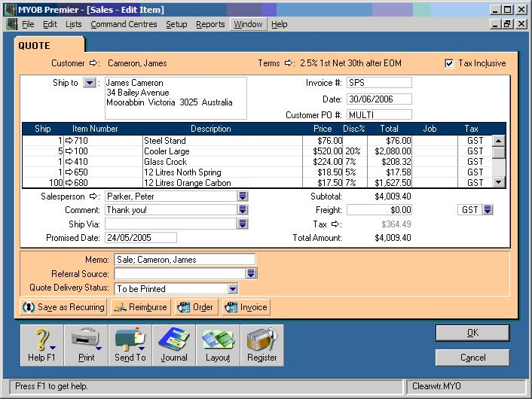Open the Ship Via list selector
This screenshot has height=399, width=532.
click(x=243, y=224)
